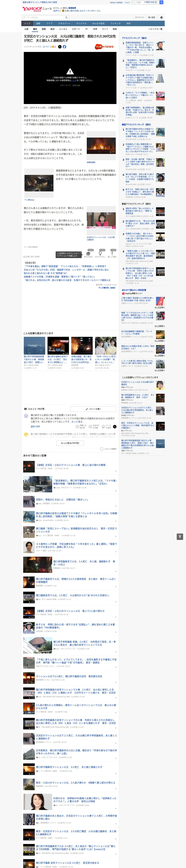The height and width of the screenshot is (868, 186).
Task: Select the ランキング tab
Action: coord(115,23)
